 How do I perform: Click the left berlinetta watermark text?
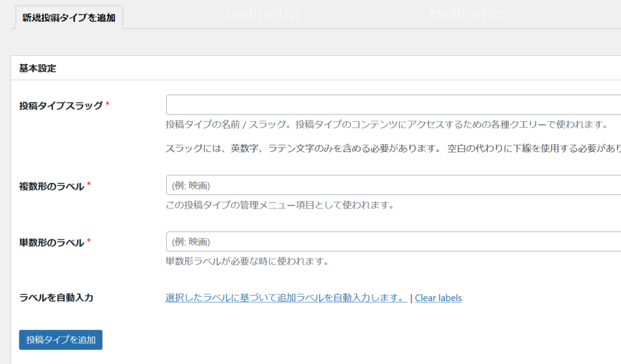coord(263,14)
